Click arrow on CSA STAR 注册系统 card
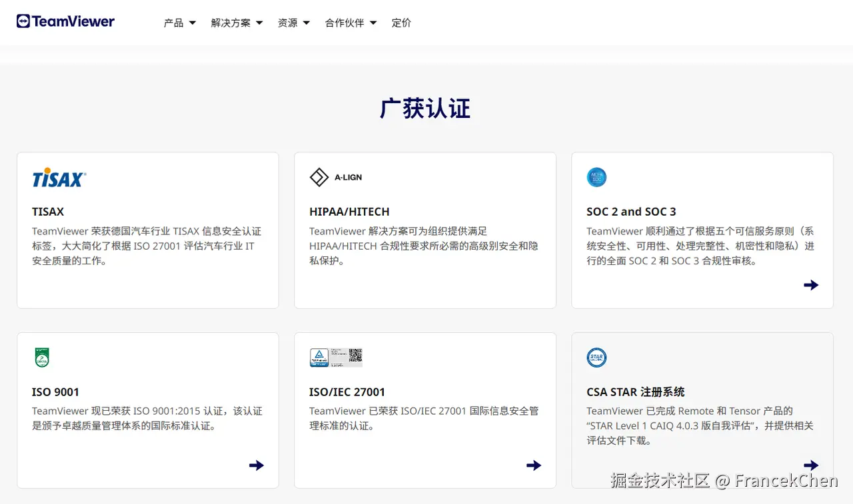 811,465
